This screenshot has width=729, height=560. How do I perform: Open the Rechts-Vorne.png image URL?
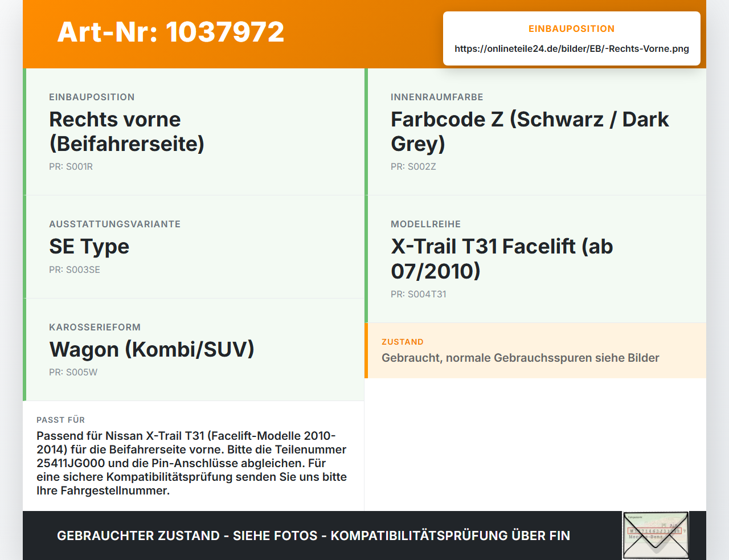(572, 48)
